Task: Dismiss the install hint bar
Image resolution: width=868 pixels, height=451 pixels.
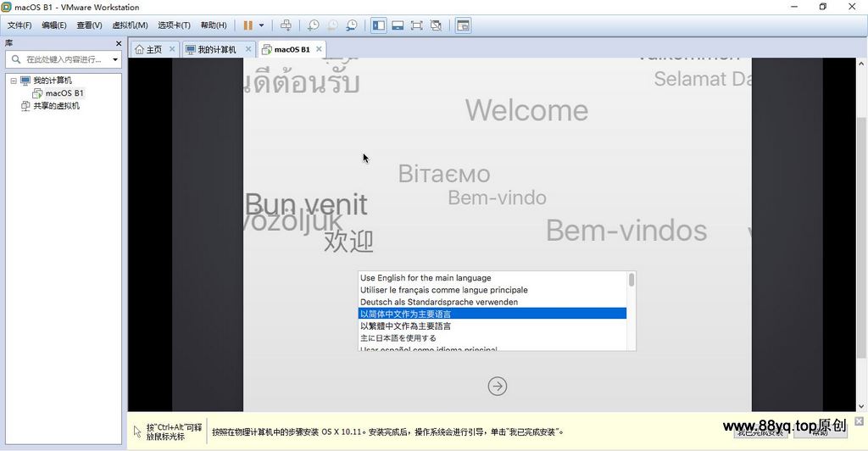Action: pos(859,421)
